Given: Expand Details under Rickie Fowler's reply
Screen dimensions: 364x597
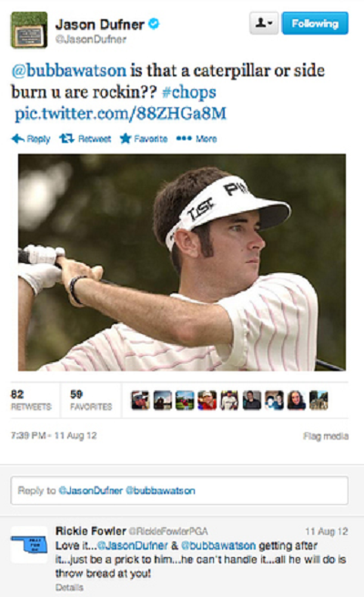Looking at the screenshot, I should 69,588.
